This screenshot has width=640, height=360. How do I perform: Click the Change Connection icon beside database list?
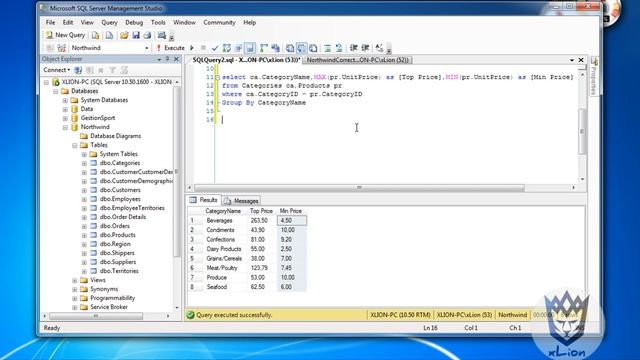click(x=62, y=48)
